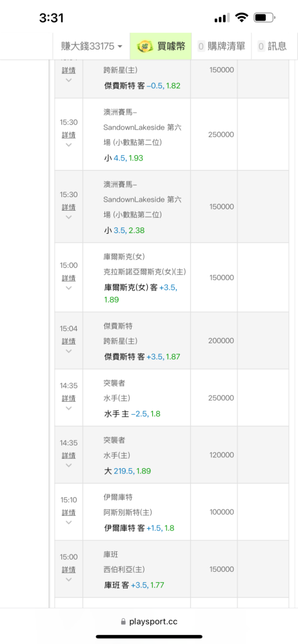Tap the Wi-Fi icon in status bar

242,17
